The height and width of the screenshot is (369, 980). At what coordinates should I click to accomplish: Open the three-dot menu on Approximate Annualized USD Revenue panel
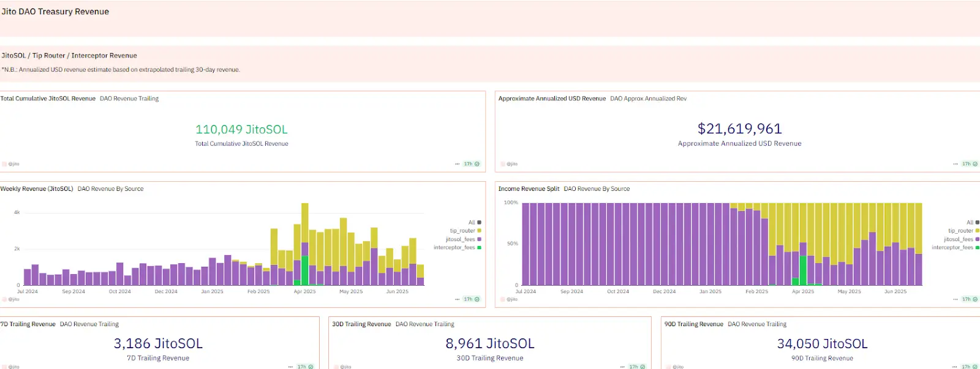coord(956,164)
